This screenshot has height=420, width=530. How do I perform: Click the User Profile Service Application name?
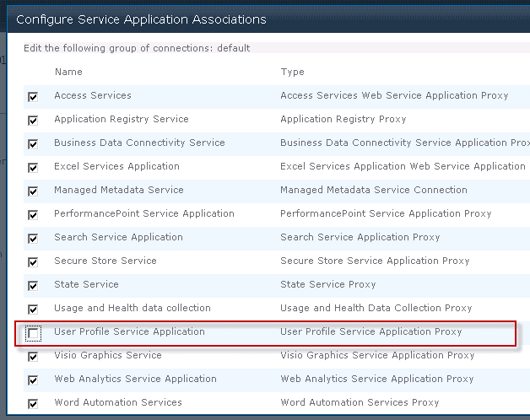pyautogui.click(x=129, y=332)
